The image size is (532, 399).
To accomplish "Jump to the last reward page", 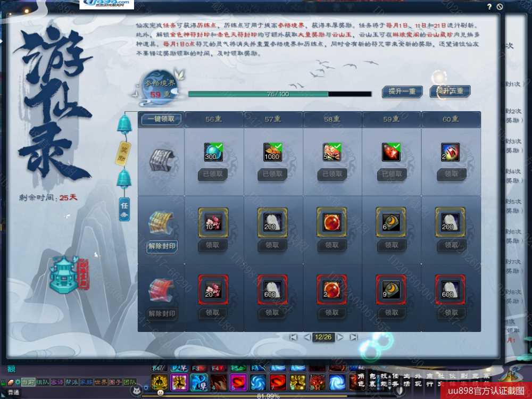I will coord(354,337).
